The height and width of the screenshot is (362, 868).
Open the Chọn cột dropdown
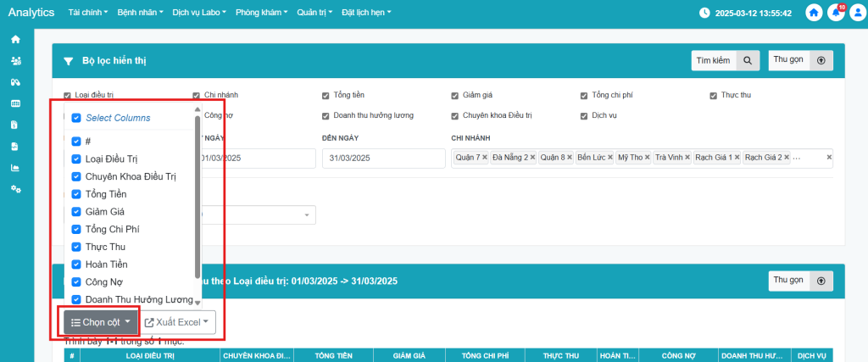point(100,322)
